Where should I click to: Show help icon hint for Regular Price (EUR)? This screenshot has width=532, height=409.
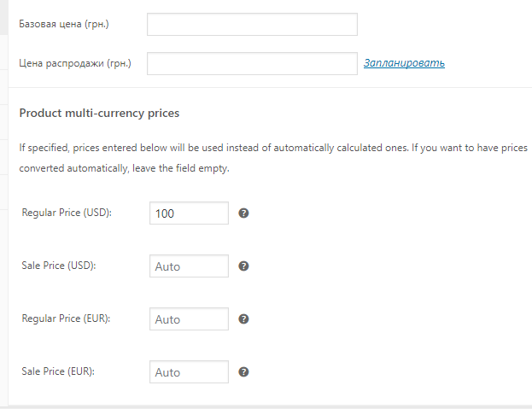point(243,318)
